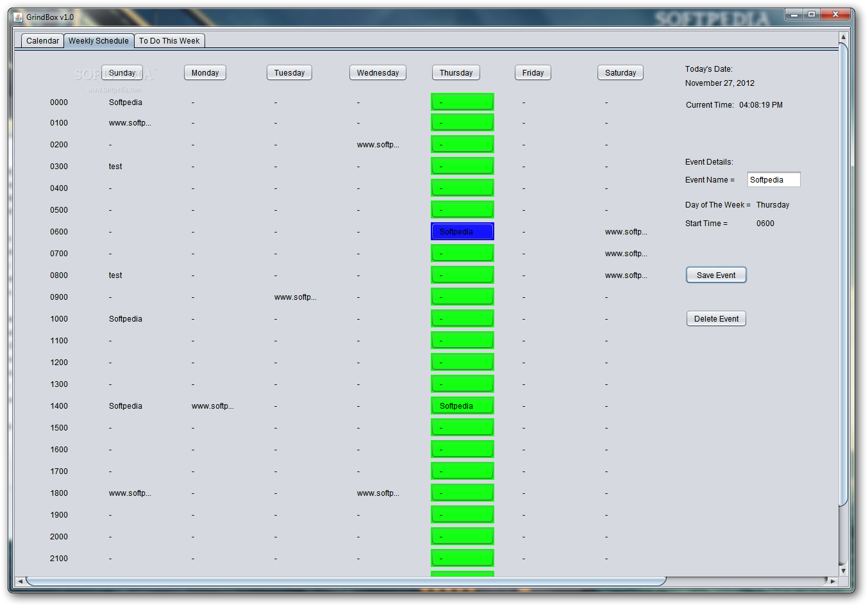
Task: Click Sunday 1800 www.softp... event
Action: point(130,493)
